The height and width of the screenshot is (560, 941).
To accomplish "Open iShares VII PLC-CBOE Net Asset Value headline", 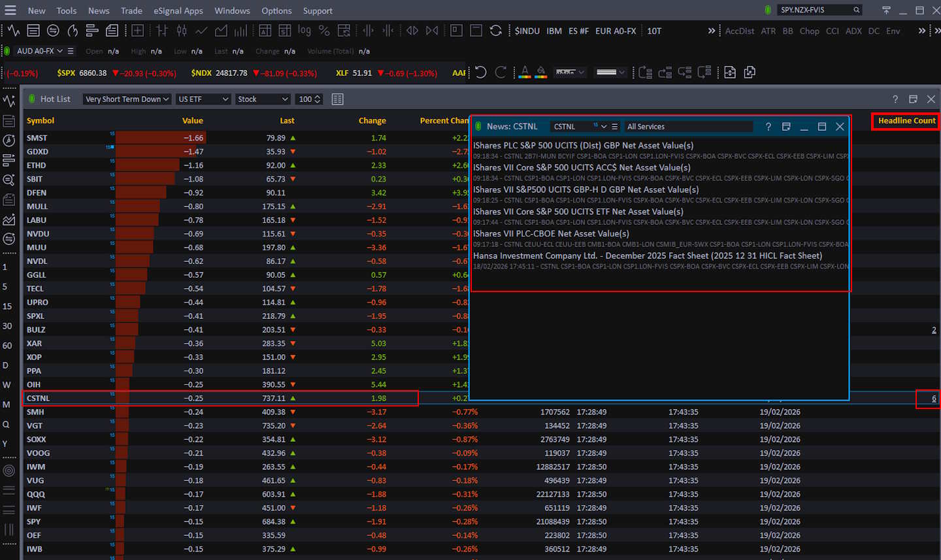I will pos(551,234).
